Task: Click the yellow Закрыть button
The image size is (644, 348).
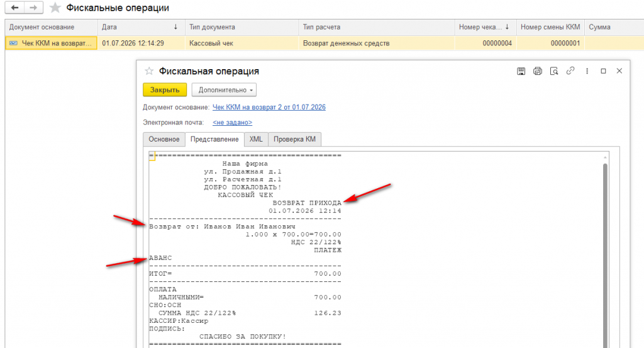Action: (165, 89)
